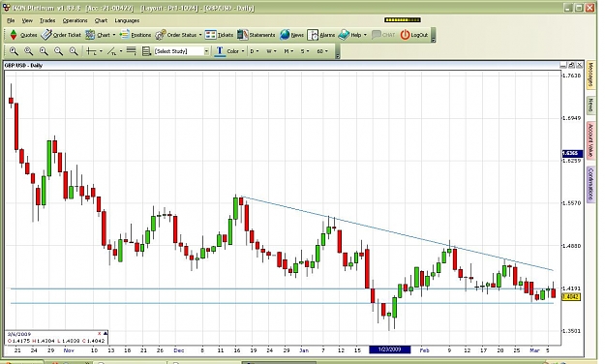The height and width of the screenshot is (364, 605).
Task: Open the Order Ticket tool
Action: click(61, 35)
